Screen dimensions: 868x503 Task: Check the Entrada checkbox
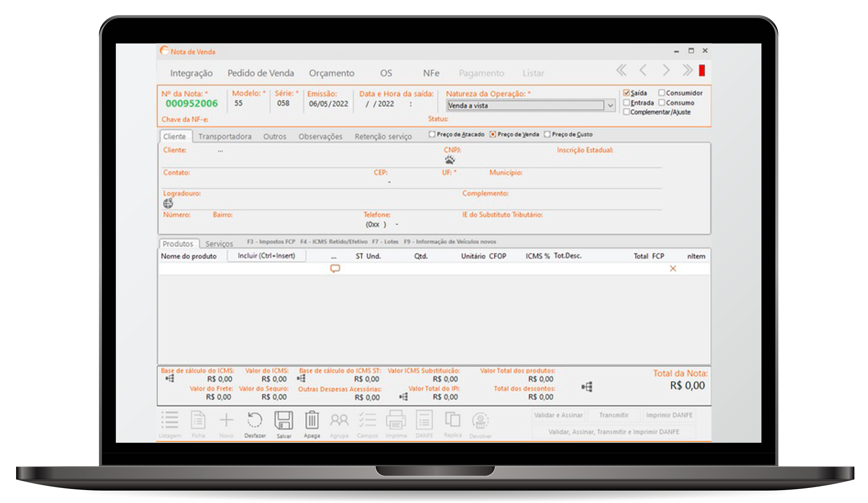[x=627, y=103]
